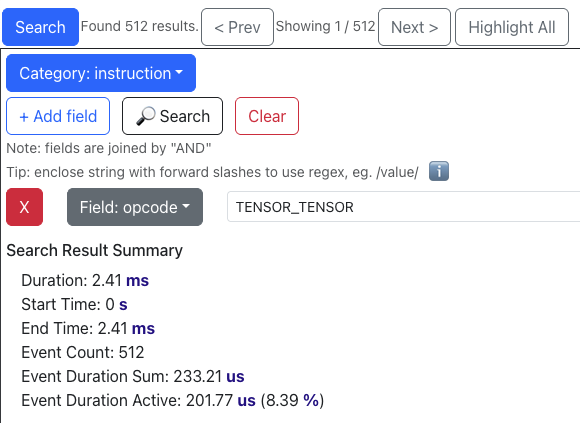Select 'Start Time: 0 s' line
Viewport: 580px width, 423px height.
[74, 304]
